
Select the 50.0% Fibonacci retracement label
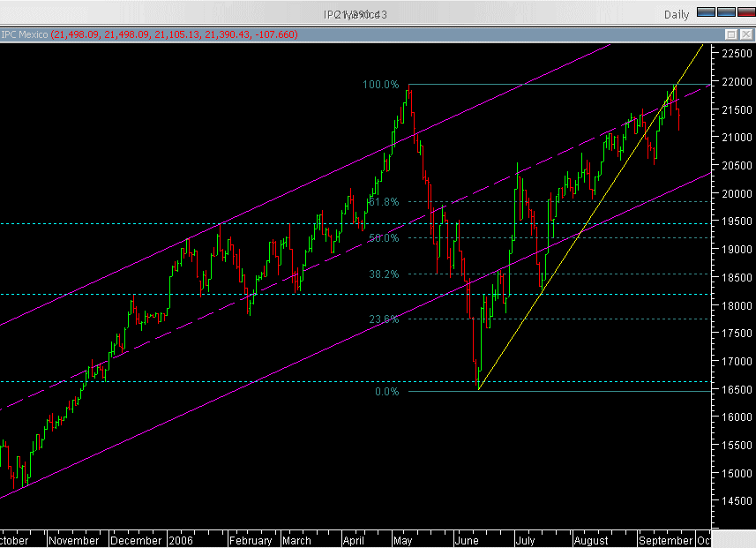[383, 238]
